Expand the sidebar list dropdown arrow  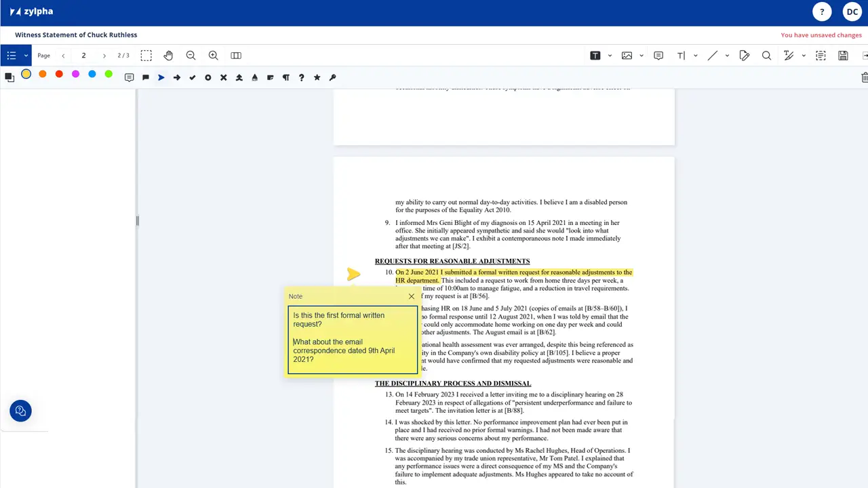[26, 56]
